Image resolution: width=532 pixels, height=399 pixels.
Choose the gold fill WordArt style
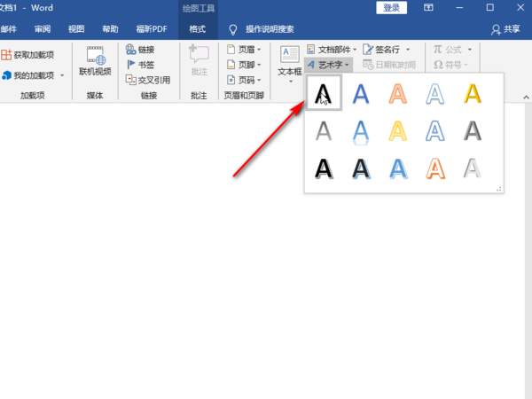473,94
